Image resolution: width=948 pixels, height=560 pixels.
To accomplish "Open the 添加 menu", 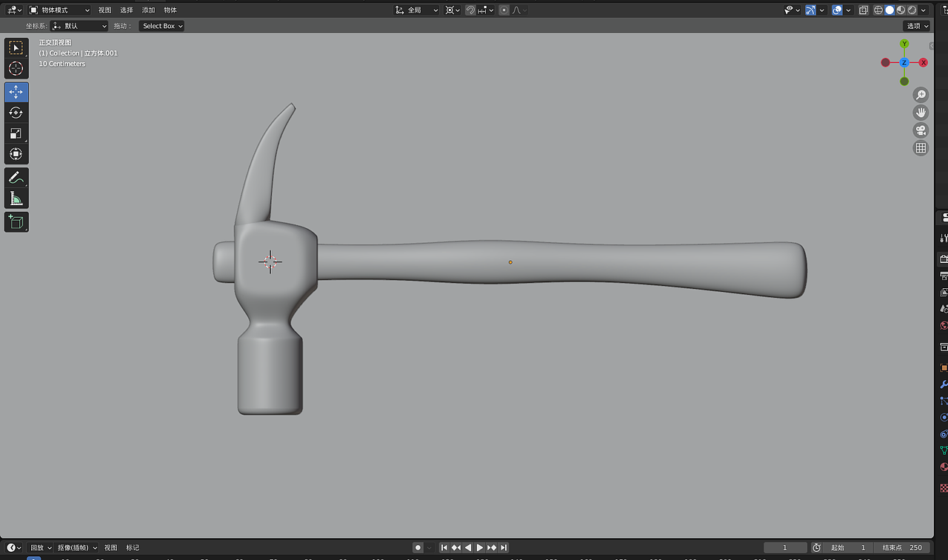I will 148,10.
